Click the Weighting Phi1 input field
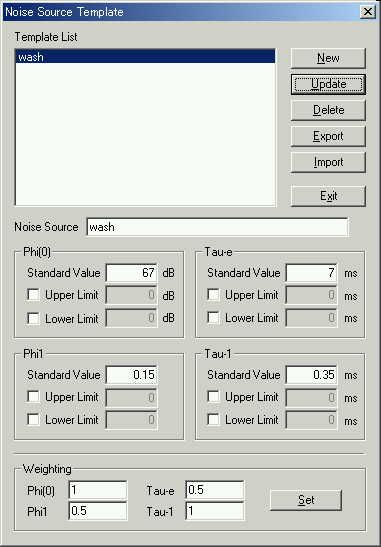 [98, 511]
